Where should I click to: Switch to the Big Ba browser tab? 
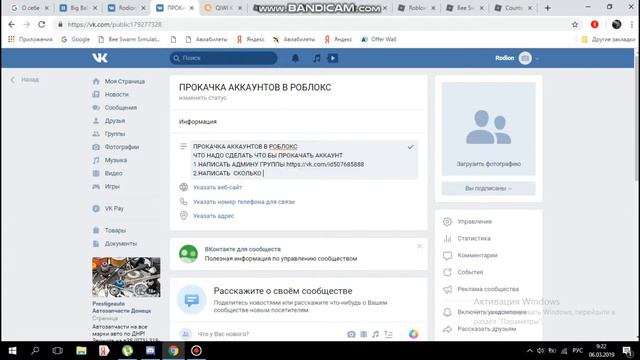click(79, 8)
